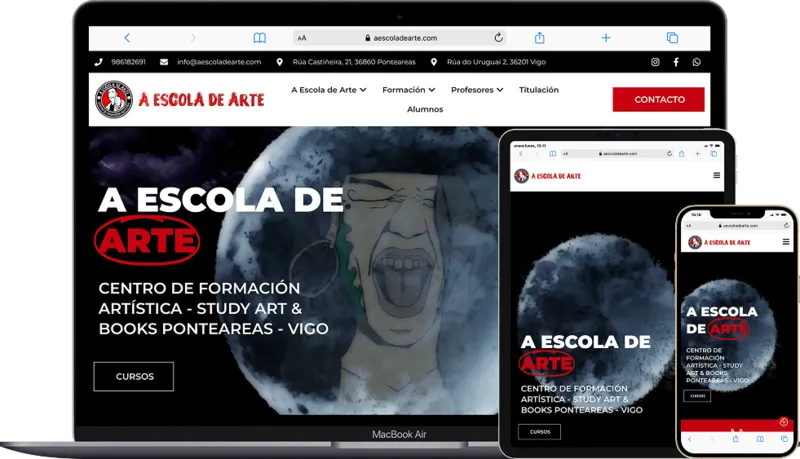Click the map pin before Rúa Castiñeira
800x459 pixels.
coord(280,62)
